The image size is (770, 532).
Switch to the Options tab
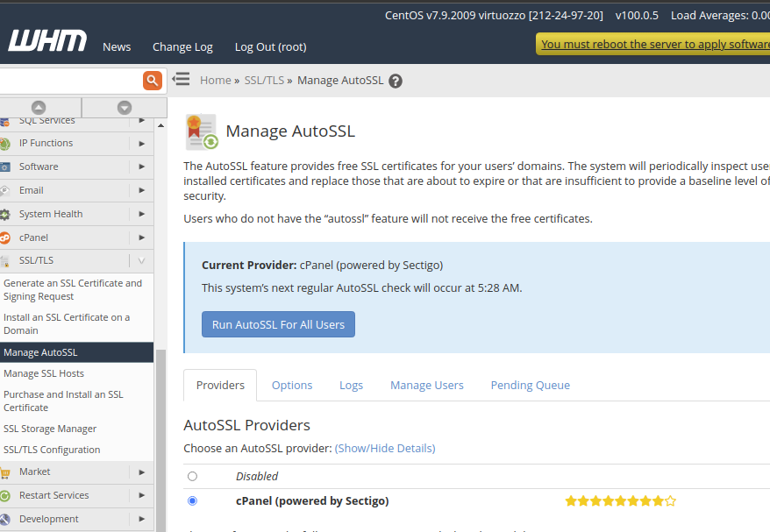(x=292, y=386)
